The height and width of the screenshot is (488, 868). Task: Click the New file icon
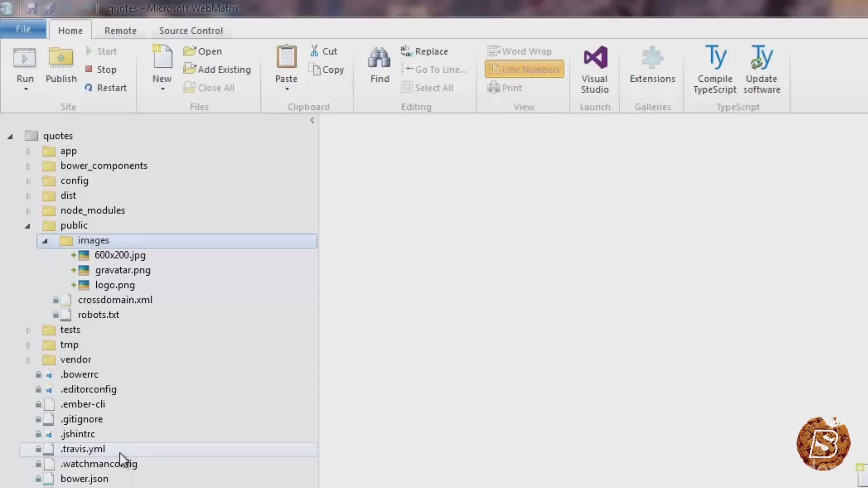(162, 57)
